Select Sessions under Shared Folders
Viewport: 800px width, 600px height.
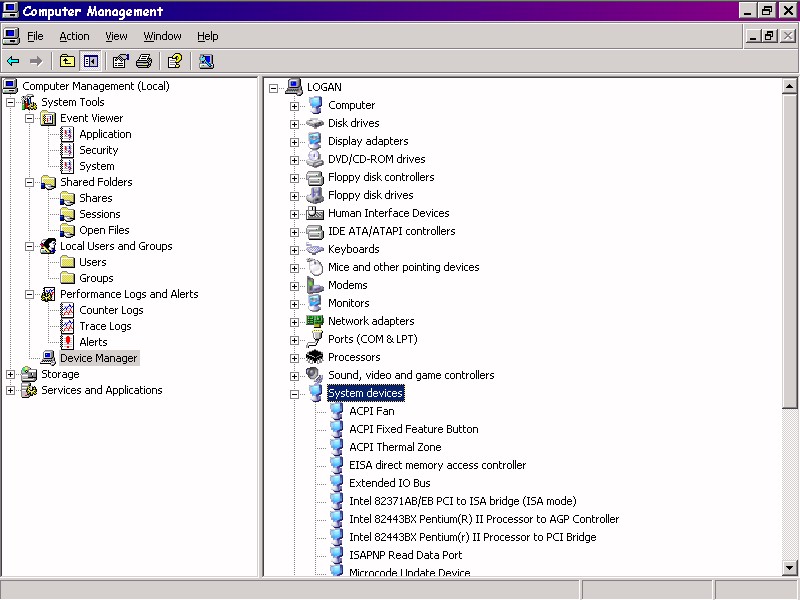[99, 214]
